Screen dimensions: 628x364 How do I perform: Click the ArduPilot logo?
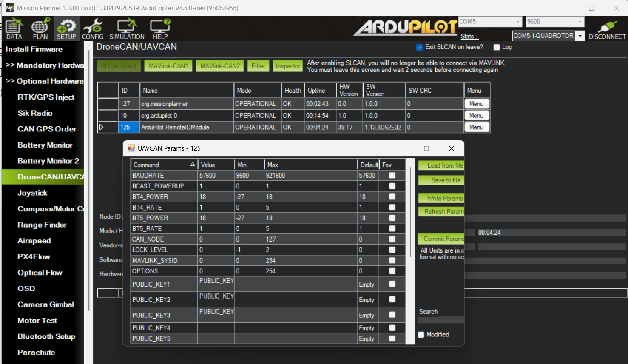coord(406,28)
